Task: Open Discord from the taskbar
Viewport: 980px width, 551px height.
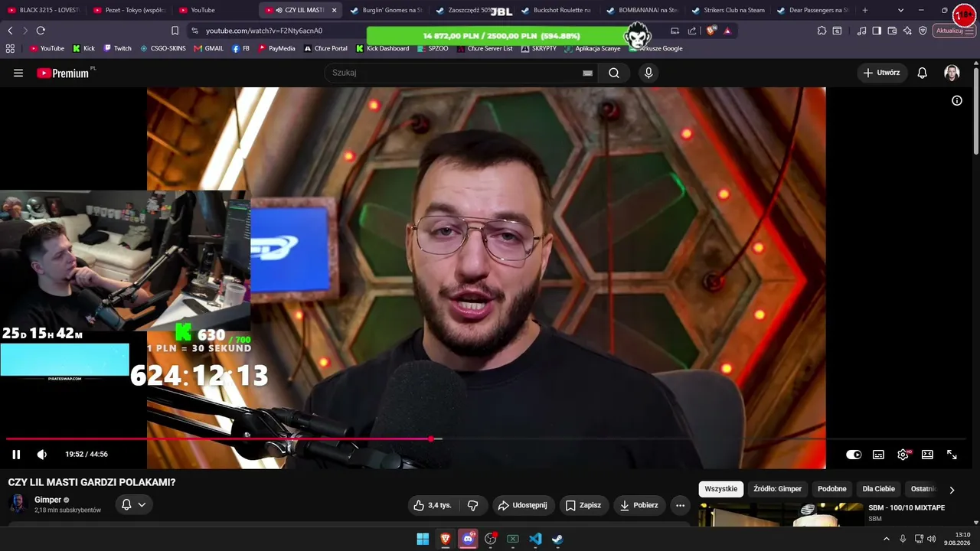Action: coord(468,539)
